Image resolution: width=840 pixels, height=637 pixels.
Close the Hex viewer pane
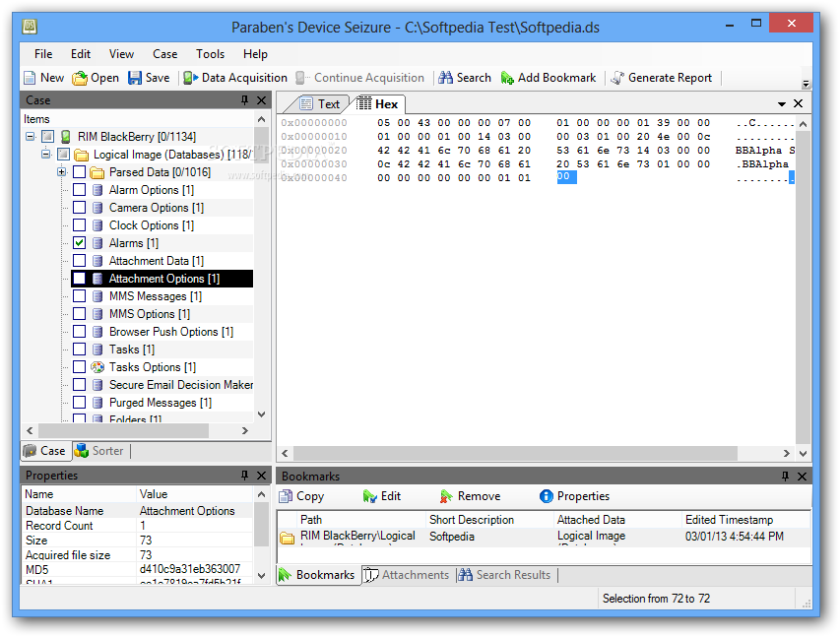pos(799,103)
